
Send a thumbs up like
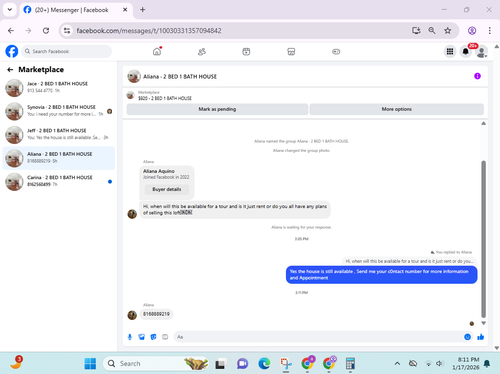pyautogui.click(x=480, y=337)
